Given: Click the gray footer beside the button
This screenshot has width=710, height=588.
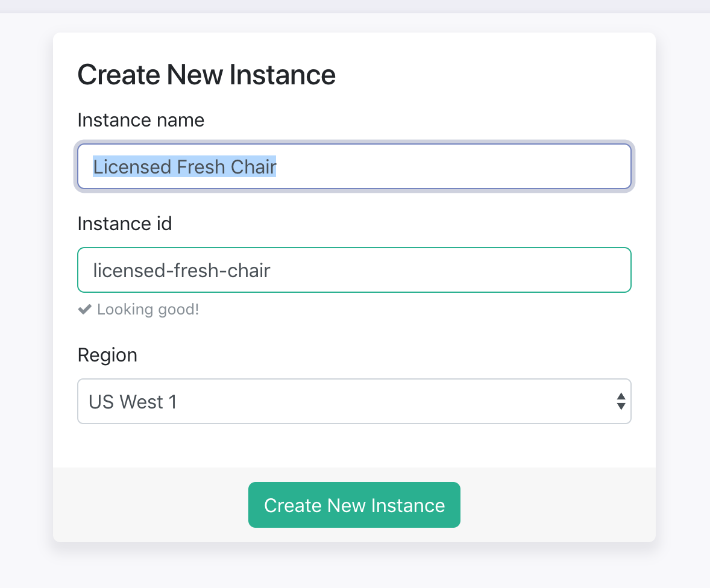Looking at the screenshot, I should (151, 505).
